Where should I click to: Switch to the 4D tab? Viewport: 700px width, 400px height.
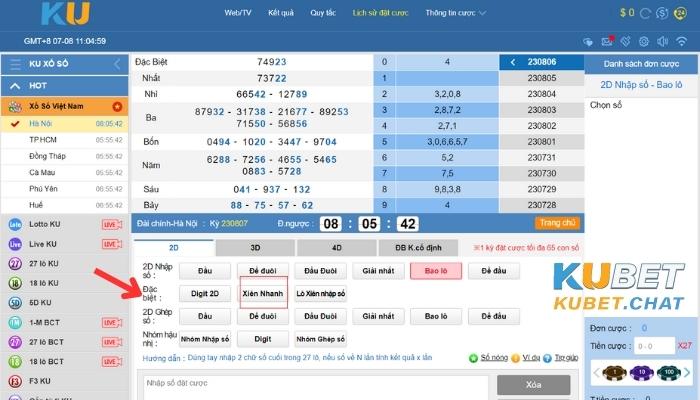click(x=337, y=248)
